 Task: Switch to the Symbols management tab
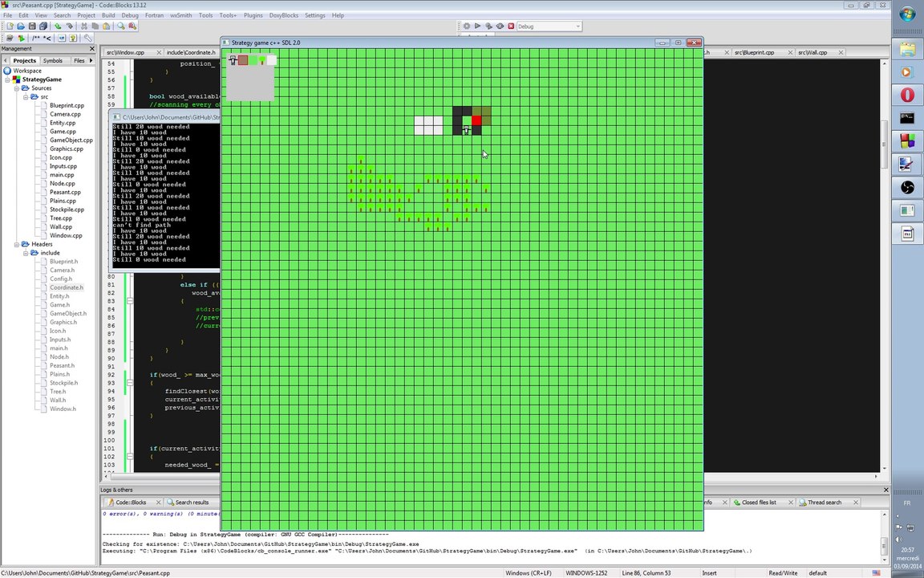52,60
